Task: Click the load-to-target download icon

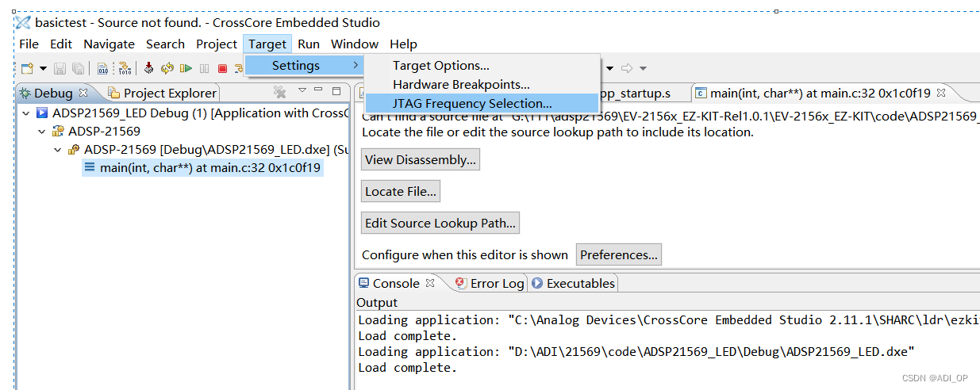Action: pyautogui.click(x=149, y=69)
